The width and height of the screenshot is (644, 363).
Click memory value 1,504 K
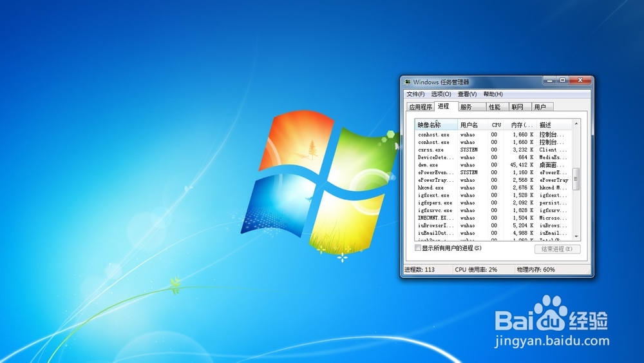[x=523, y=218]
